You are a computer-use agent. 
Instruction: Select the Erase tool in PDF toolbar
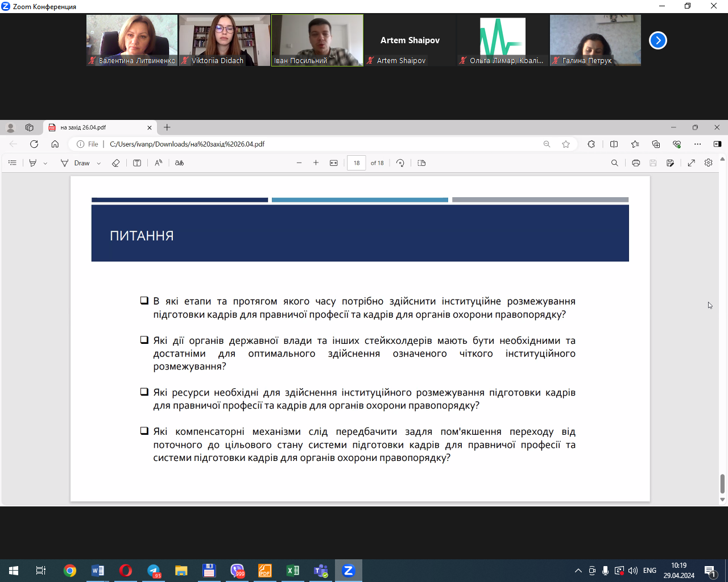(115, 163)
